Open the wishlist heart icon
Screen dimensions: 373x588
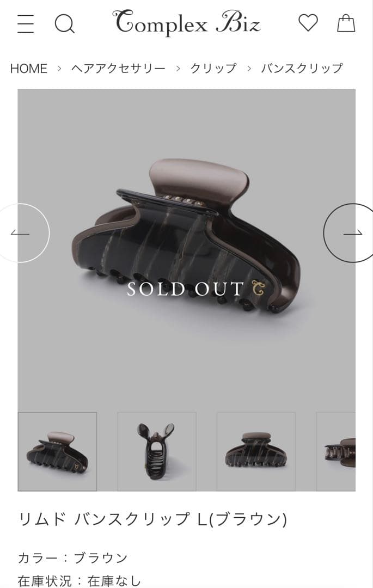click(x=308, y=23)
